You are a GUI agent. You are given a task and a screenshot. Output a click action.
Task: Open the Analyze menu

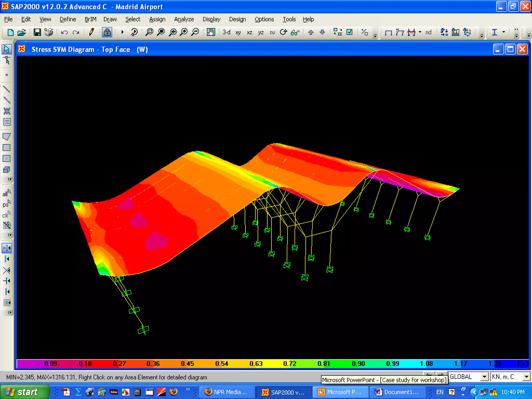pyautogui.click(x=184, y=19)
